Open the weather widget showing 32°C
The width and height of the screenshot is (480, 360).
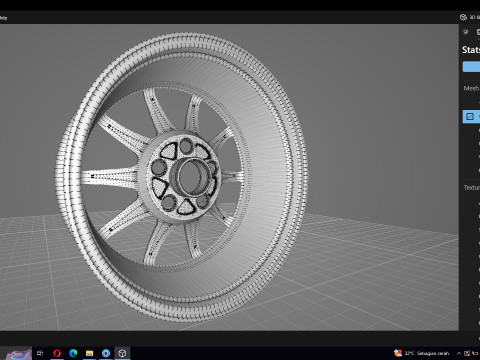tap(421, 353)
